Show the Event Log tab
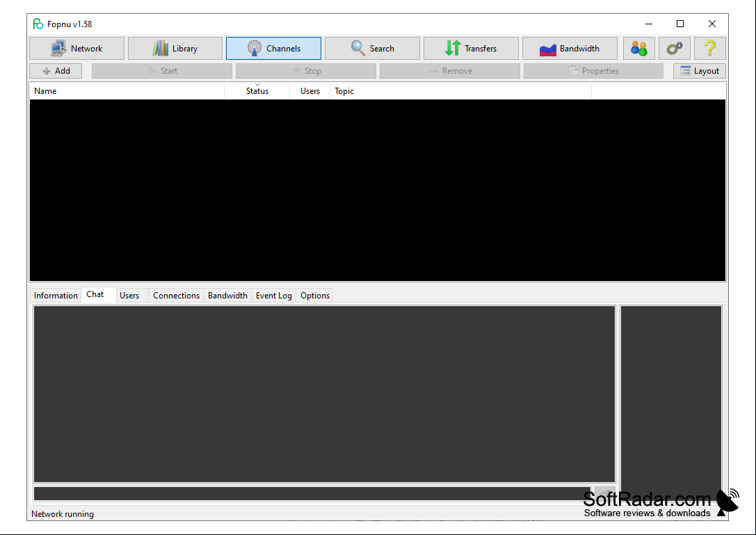Image resolution: width=756 pixels, height=535 pixels. tap(274, 295)
